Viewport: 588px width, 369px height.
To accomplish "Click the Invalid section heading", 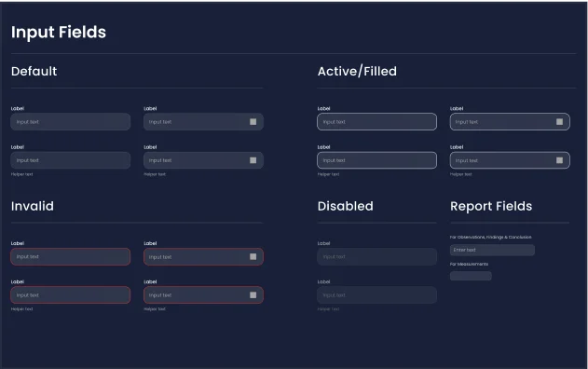I will click(33, 206).
